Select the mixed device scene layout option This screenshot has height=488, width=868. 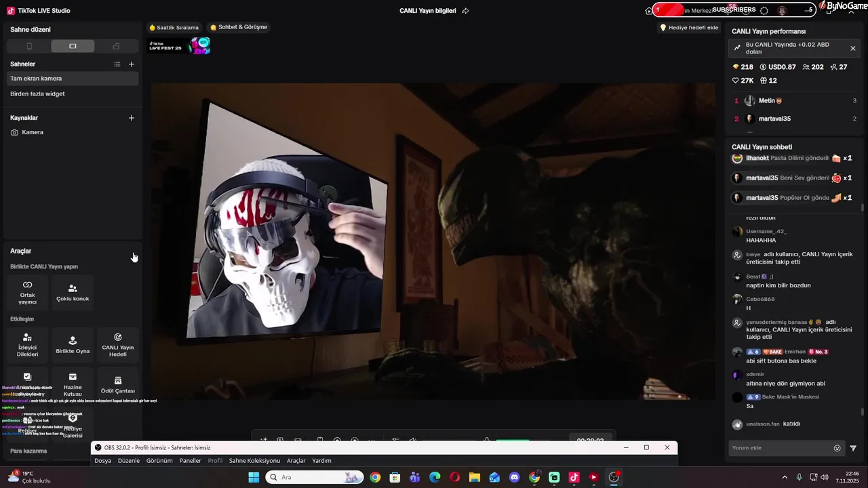coord(116,46)
